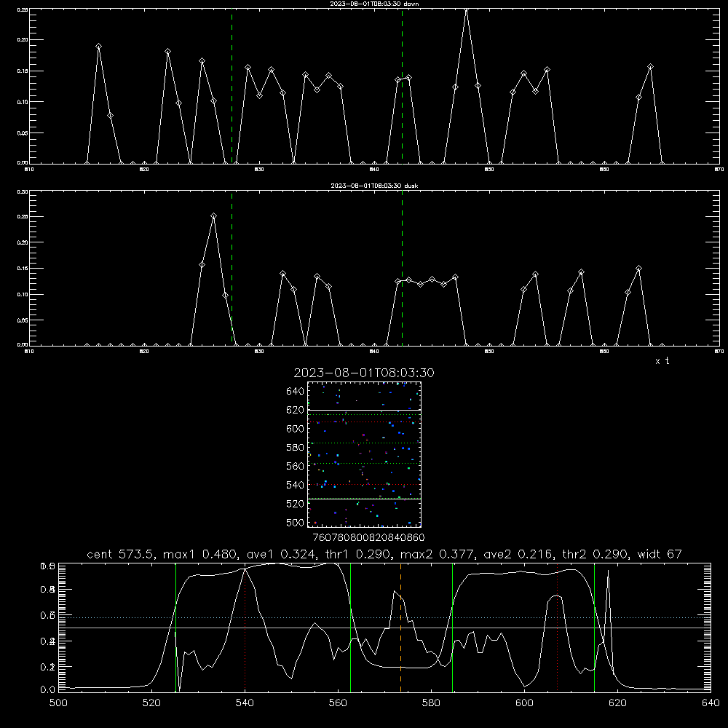Click the orange dashed center line in bottom plot
728x728 pixels.
pyautogui.click(x=400, y=628)
